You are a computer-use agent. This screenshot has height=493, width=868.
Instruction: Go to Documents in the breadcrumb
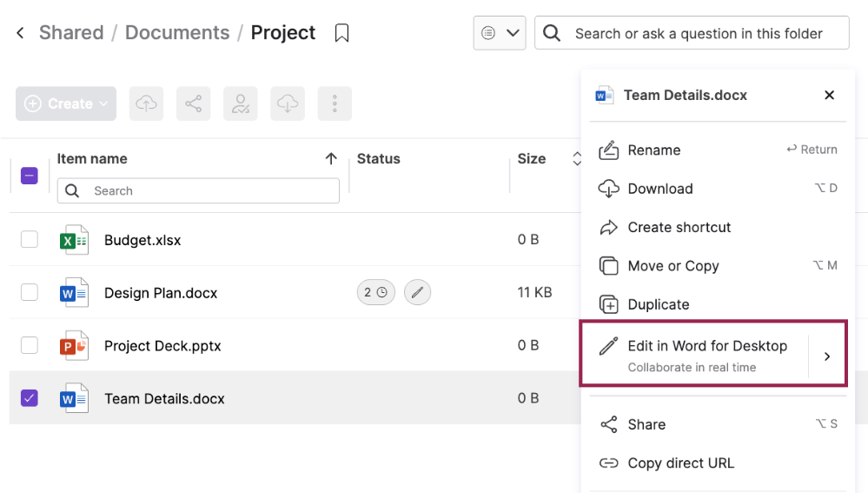tap(177, 33)
